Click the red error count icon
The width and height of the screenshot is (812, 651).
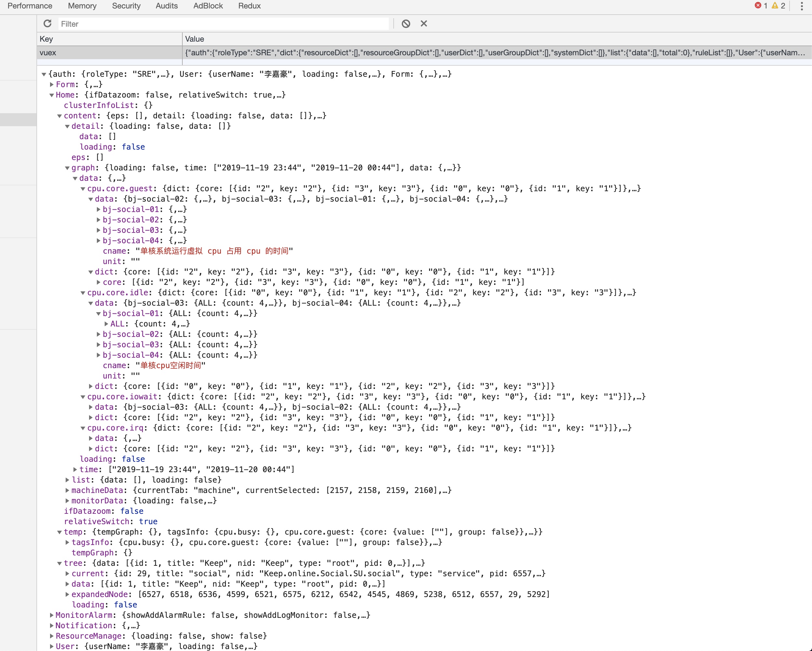tap(758, 6)
